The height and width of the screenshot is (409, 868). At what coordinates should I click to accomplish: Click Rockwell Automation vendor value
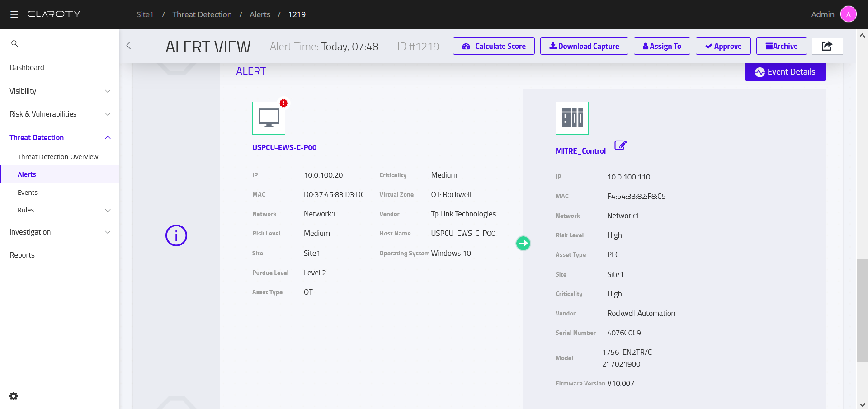641,313
